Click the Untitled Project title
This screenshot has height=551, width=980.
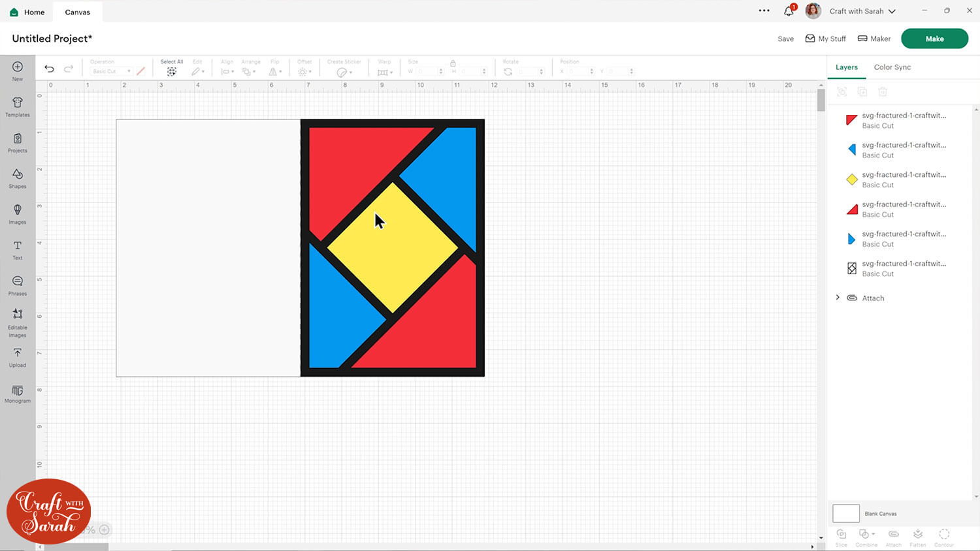coord(52,39)
